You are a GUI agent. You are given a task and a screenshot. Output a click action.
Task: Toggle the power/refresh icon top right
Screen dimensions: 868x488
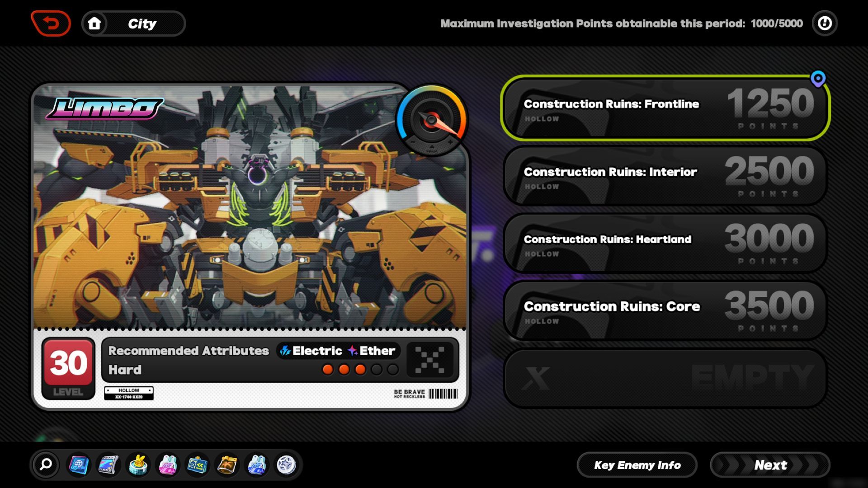coord(825,24)
